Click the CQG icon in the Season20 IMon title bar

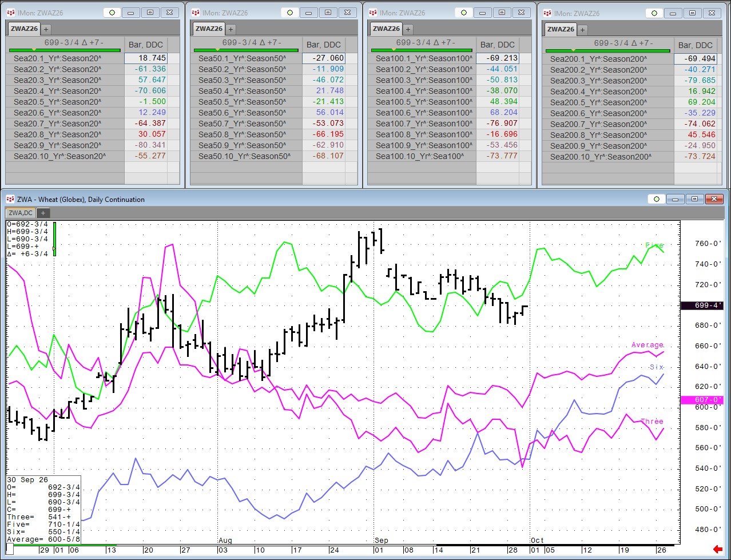tap(10, 13)
